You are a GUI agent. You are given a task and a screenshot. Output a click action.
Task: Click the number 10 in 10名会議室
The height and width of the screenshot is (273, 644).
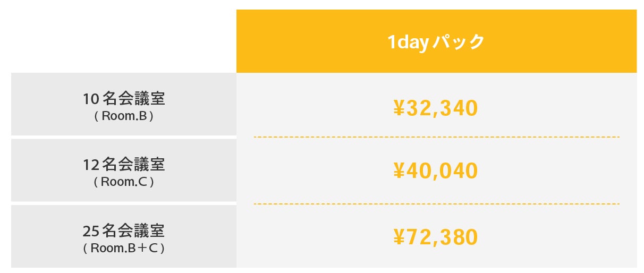click(90, 99)
